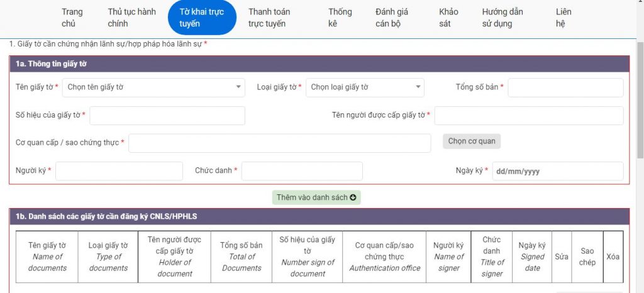Click the Tổng số bản input field
The image size is (644, 293).
tap(565, 87)
